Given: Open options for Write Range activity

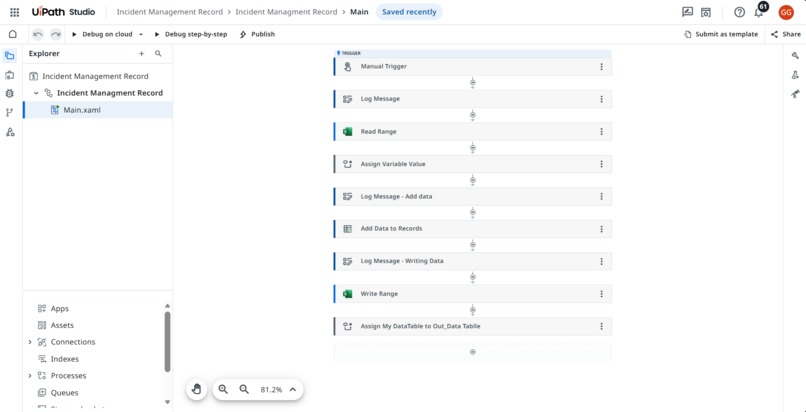Looking at the screenshot, I should click(601, 294).
